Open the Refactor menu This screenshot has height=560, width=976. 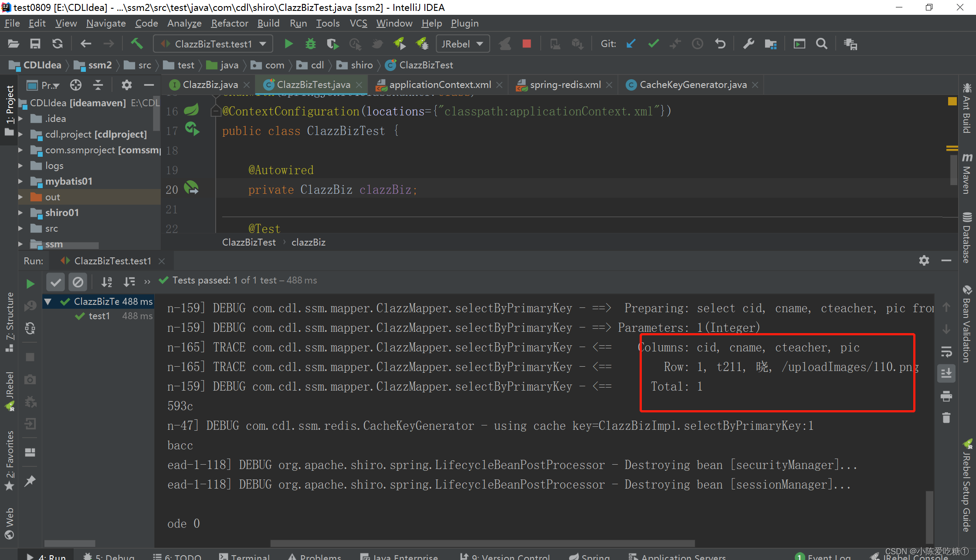click(x=229, y=23)
